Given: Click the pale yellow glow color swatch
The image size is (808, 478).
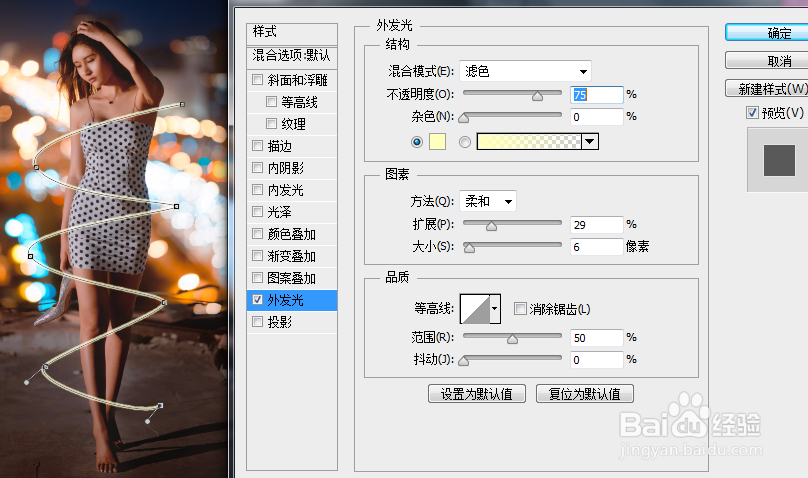Looking at the screenshot, I should pyautogui.click(x=437, y=141).
